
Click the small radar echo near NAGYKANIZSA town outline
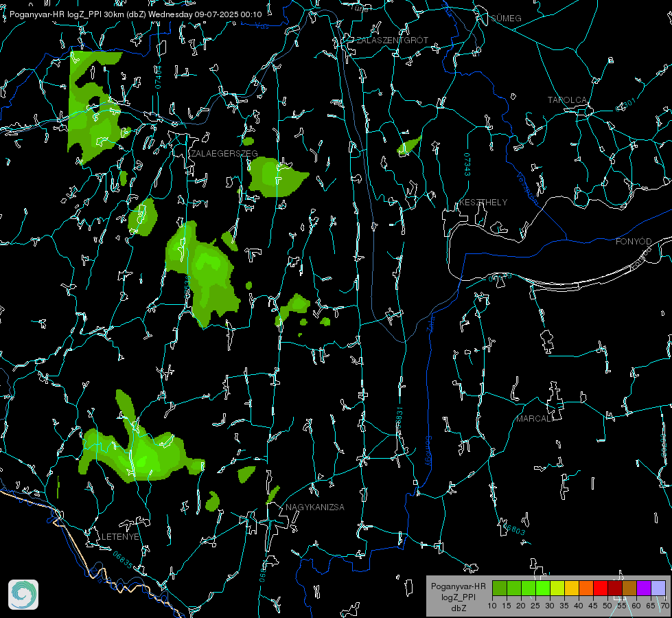click(273, 494)
